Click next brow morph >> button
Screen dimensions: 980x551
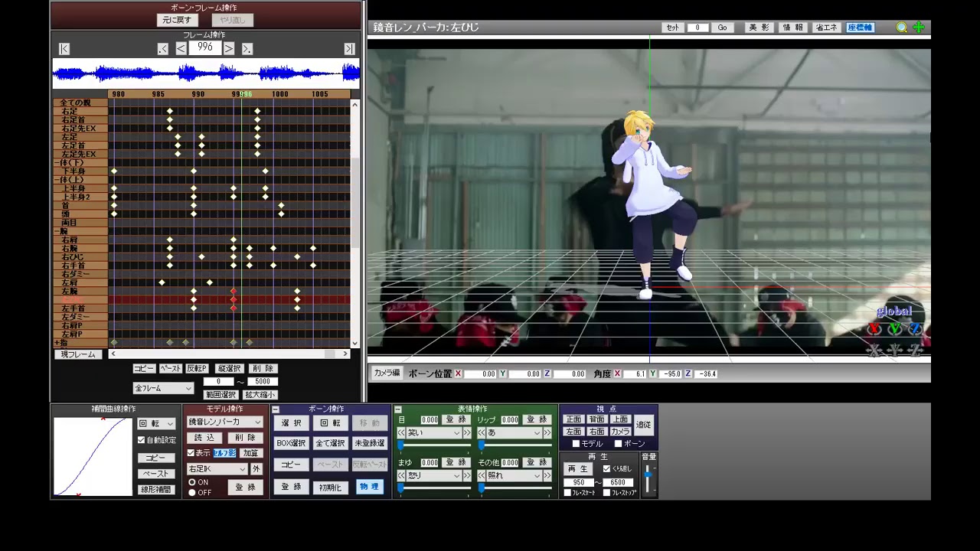(x=467, y=476)
